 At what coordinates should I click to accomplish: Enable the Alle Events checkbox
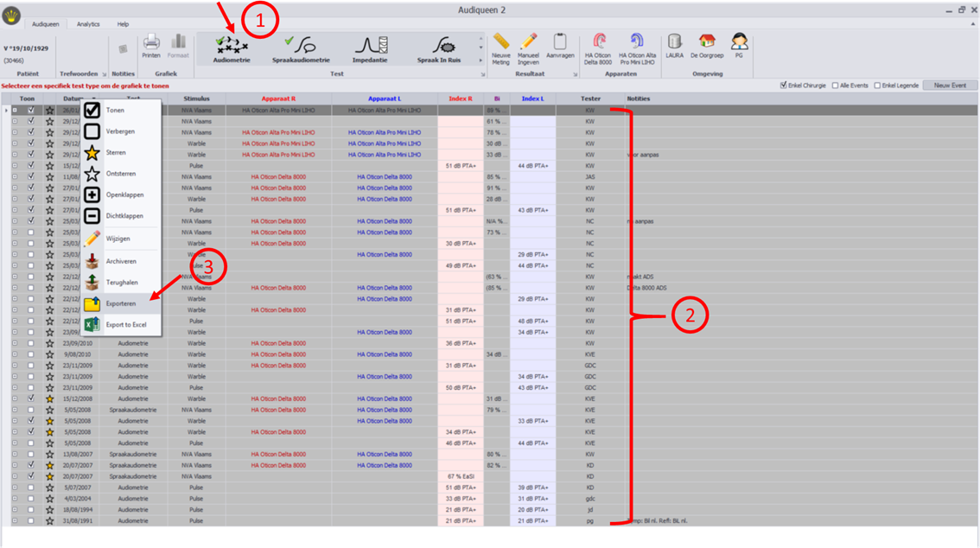point(835,86)
